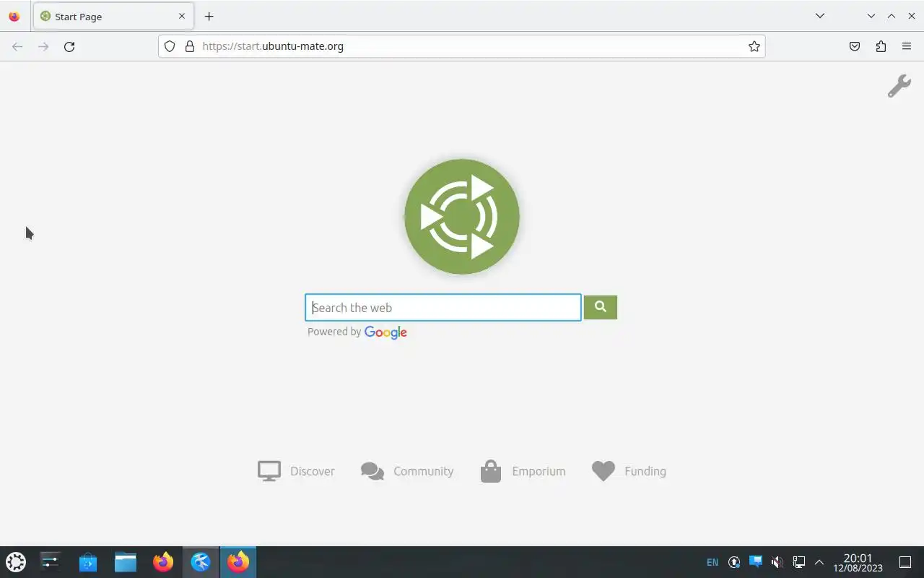Open notifications tray icon
The width and height of the screenshot is (924, 578).
tap(756, 561)
